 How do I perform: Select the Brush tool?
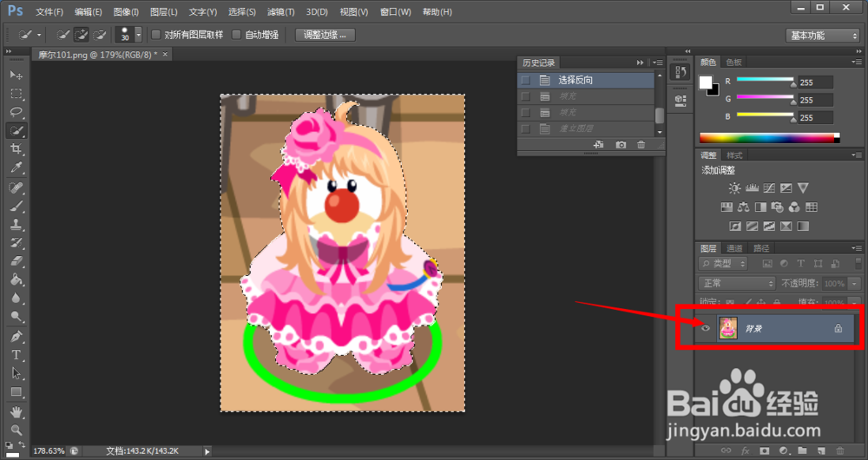coord(16,207)
